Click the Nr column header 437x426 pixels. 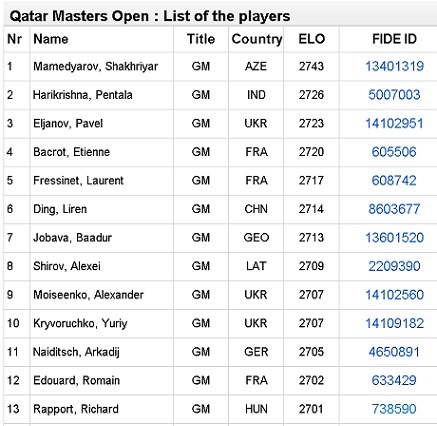click(x=14, y=39)
